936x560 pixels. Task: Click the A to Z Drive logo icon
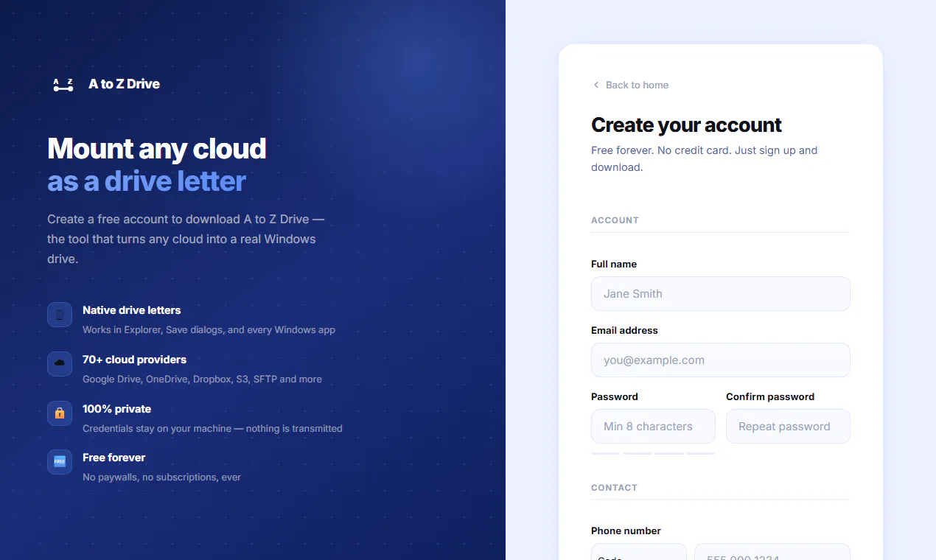(x=63, y=85)
